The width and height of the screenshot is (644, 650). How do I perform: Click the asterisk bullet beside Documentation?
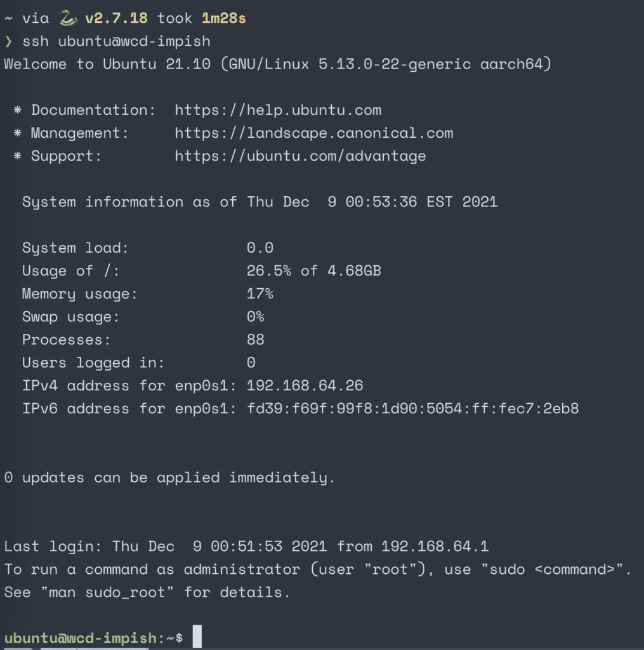tap(17, 110)
